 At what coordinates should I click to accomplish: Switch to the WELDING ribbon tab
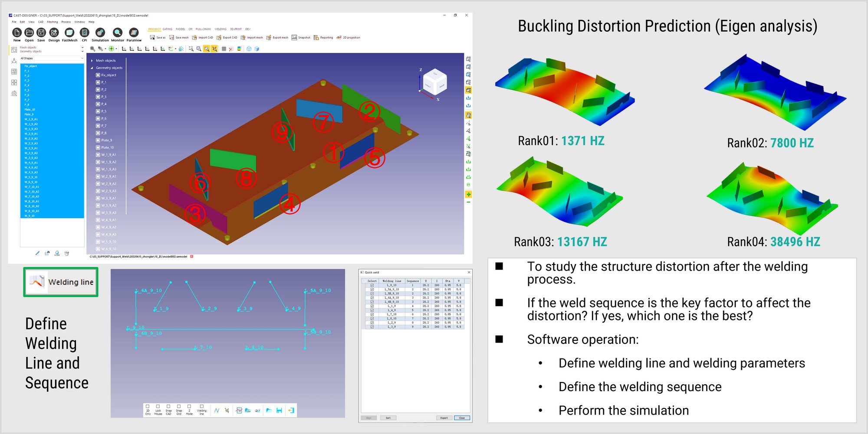tap(220, 29)
